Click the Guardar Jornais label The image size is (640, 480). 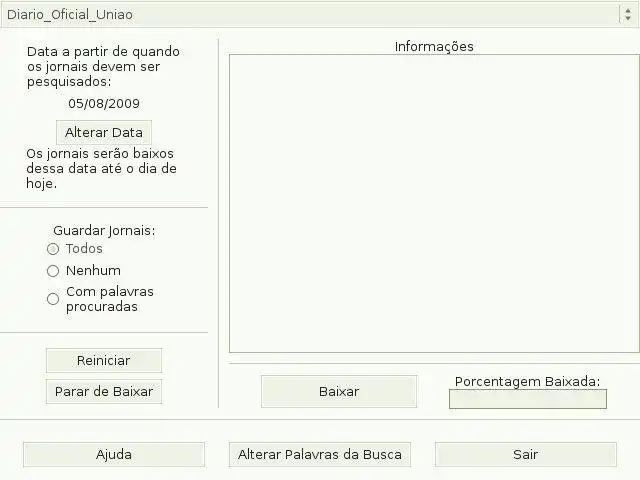click(x=104, y=231)
